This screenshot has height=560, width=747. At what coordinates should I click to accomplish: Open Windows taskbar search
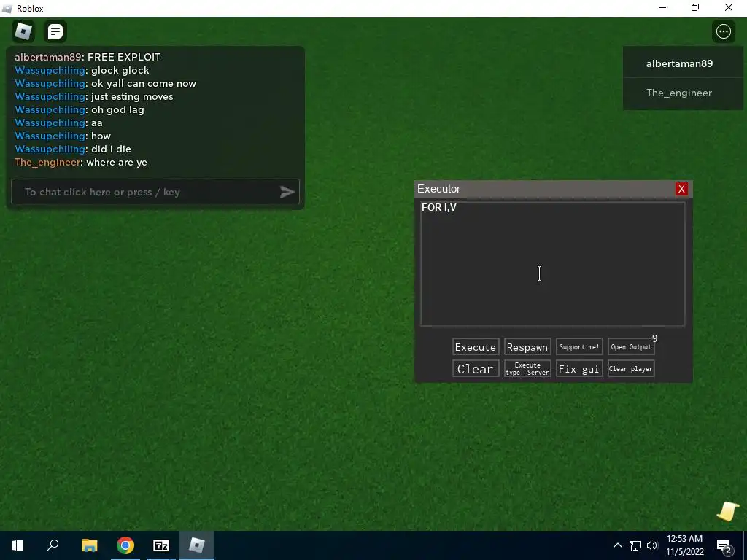(53, 545)
